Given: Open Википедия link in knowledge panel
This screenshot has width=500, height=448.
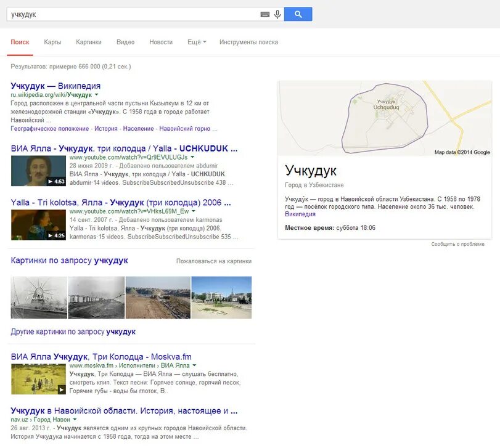Looking at the screenshot, I should (x=300, y=214).
